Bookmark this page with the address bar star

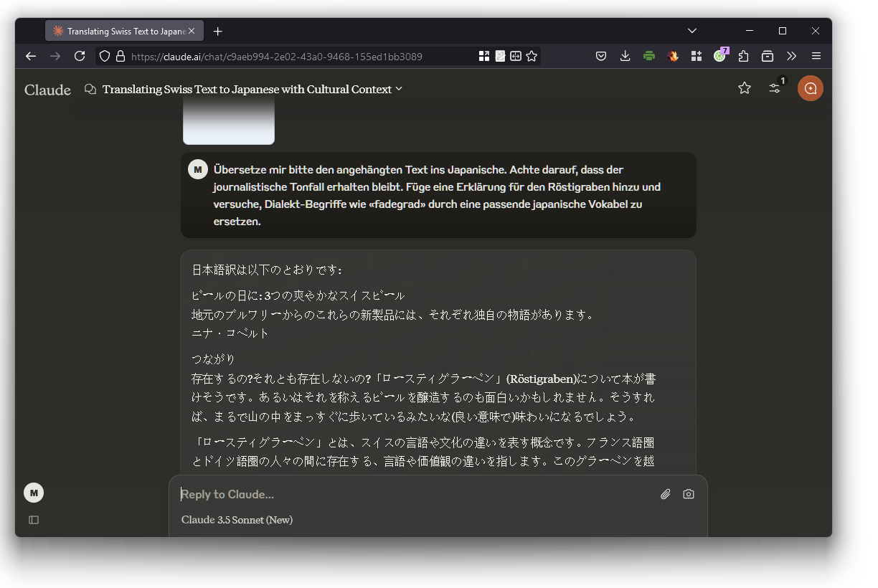coord(532,56)
